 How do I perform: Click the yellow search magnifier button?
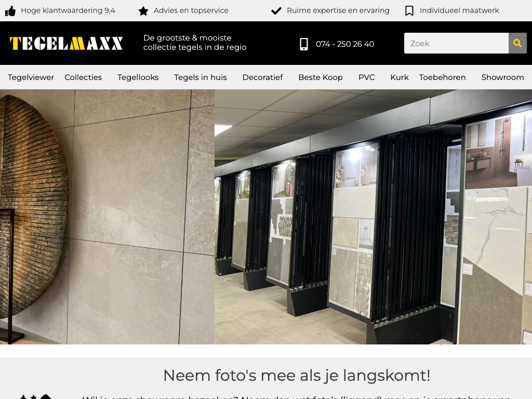pyautogui.click(x=517, y=43)
